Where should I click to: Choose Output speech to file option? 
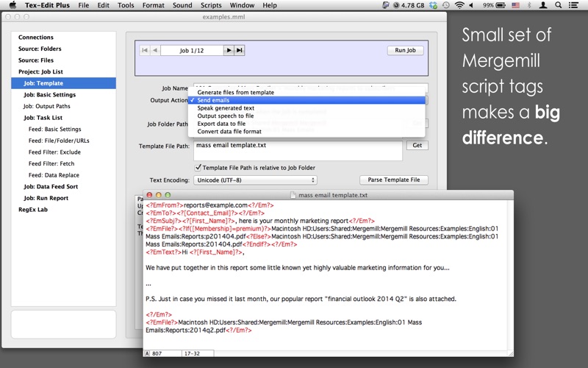[306, 116]
